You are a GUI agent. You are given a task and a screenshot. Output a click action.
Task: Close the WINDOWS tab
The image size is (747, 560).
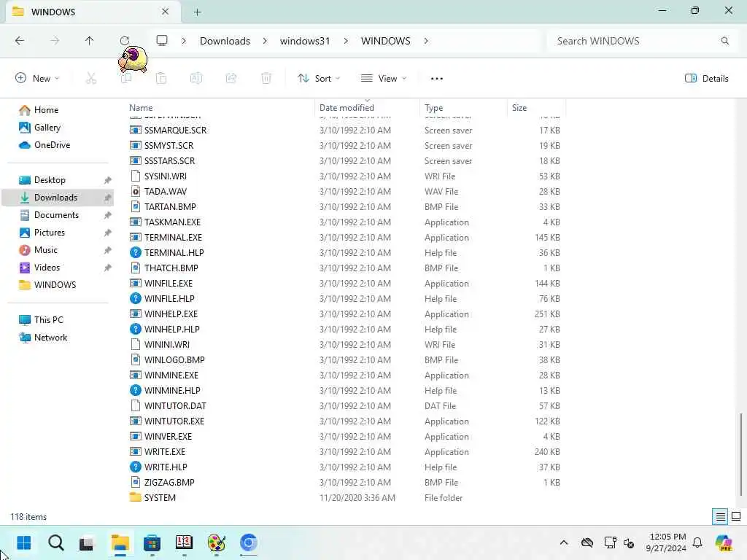pyautogui.click(x=165, y=12)
